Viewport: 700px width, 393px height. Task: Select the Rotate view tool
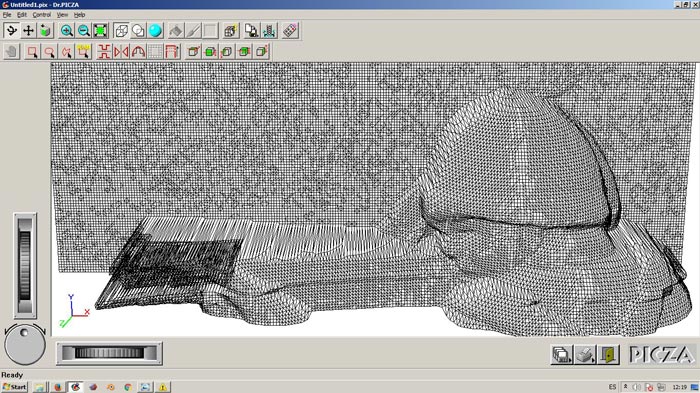click(x=12, y=31)
